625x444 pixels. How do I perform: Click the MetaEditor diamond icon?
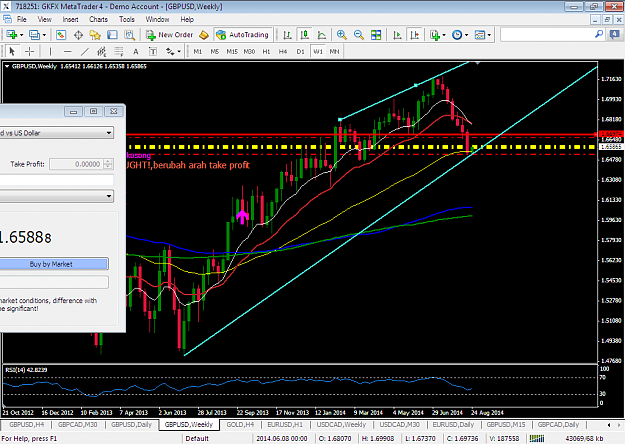[204, 35]
